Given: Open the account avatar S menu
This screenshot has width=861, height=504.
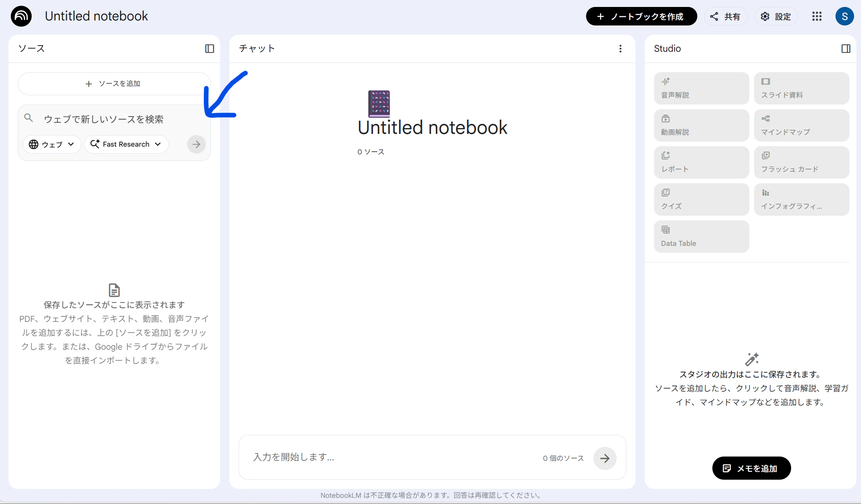Looking at the screenshot, I should [x=844, y=17].
